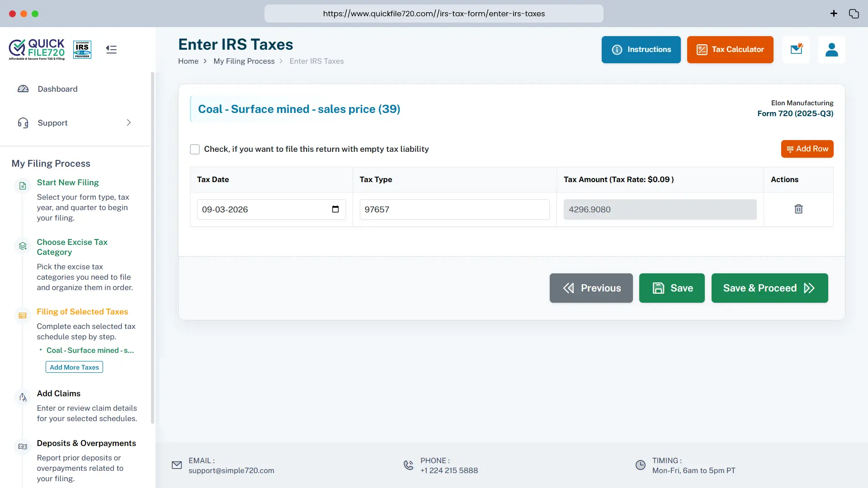The image size is (868, 488).
Task: Open the Dashboard from the sidebar
Action: [57, 89]
